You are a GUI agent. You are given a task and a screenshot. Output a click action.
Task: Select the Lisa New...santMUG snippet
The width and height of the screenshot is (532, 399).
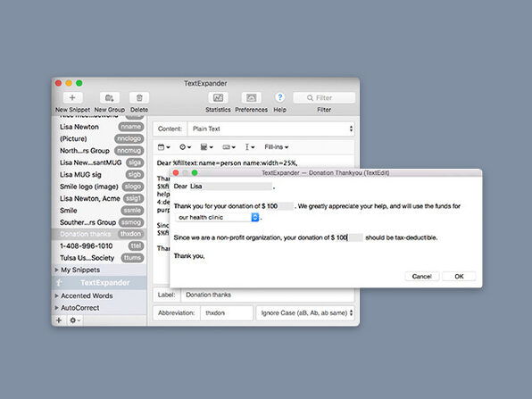[99, 162]
